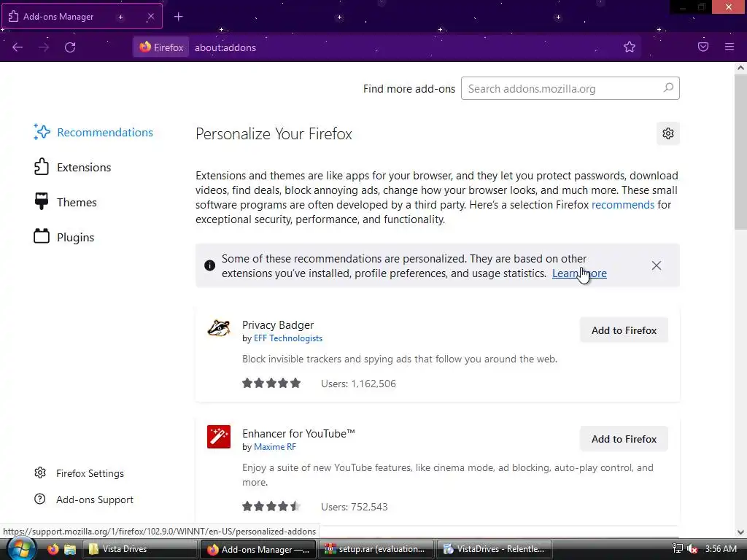Click the scrollbar down arrow
Image resolution: width=747 pixels, height=560 pixels.
click(x=740, y=532)
